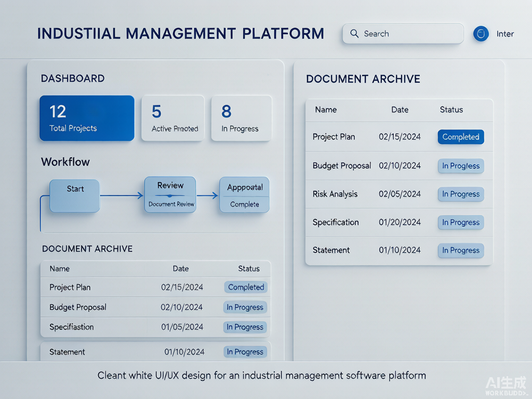
Task: Click the Inter user name label
Action: tap(505, 34)
